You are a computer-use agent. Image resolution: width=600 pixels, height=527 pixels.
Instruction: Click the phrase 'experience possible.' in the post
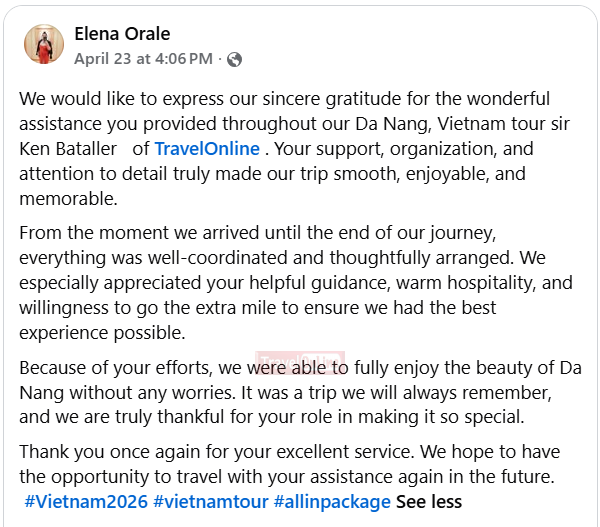pyautogui.click(x=102, y=333)
